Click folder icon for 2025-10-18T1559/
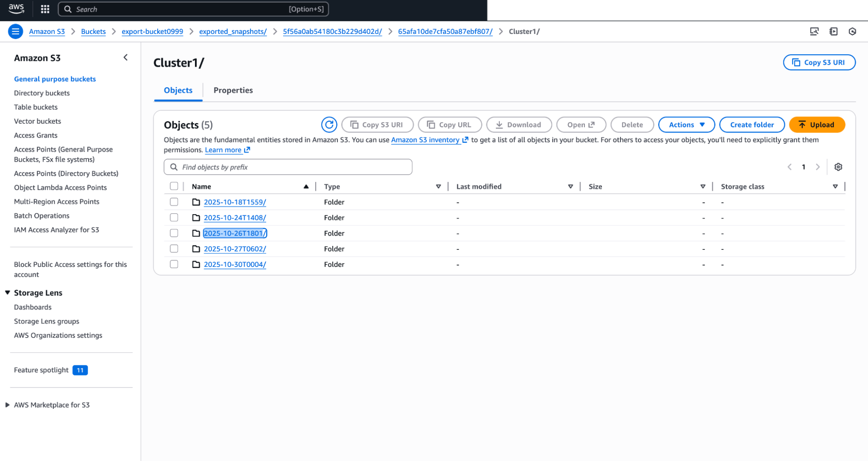The width and height of the screenshot is (868, 461). 196,202
